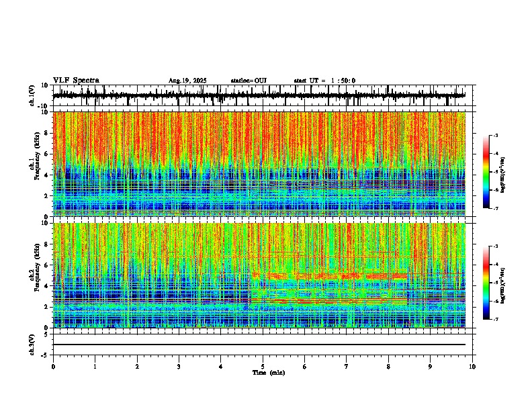Click the "-3" label on ch.1 color scale
The width and height of the screenshot is (532, 411).
[x=496, y=135]
